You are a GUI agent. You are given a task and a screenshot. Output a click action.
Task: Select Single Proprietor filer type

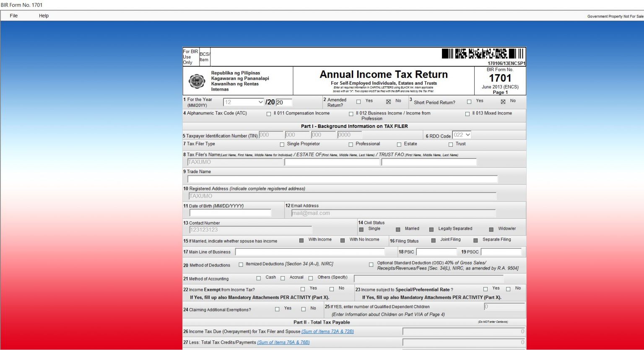pos(282,144)
